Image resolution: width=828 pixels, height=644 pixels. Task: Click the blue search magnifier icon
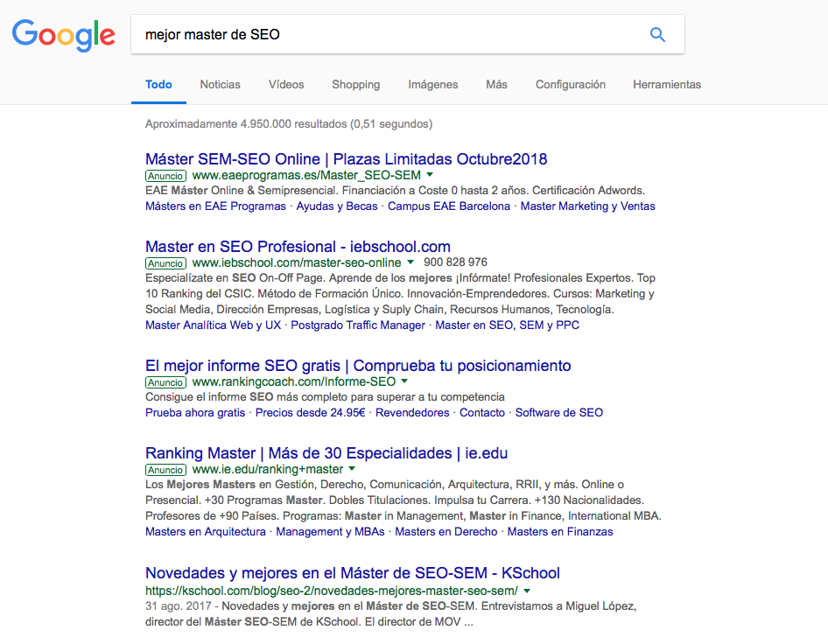click(x=657, y=35)
